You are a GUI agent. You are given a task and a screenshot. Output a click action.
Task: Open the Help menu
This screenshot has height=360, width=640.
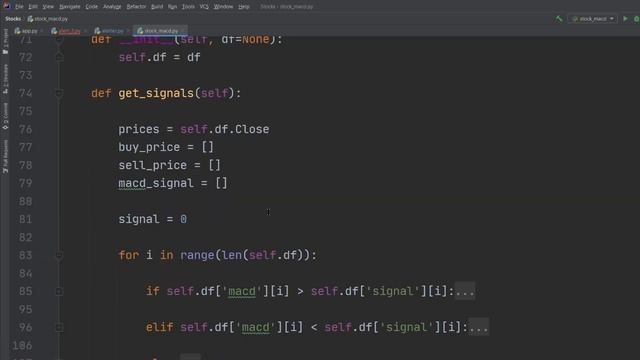coord(244,7)
